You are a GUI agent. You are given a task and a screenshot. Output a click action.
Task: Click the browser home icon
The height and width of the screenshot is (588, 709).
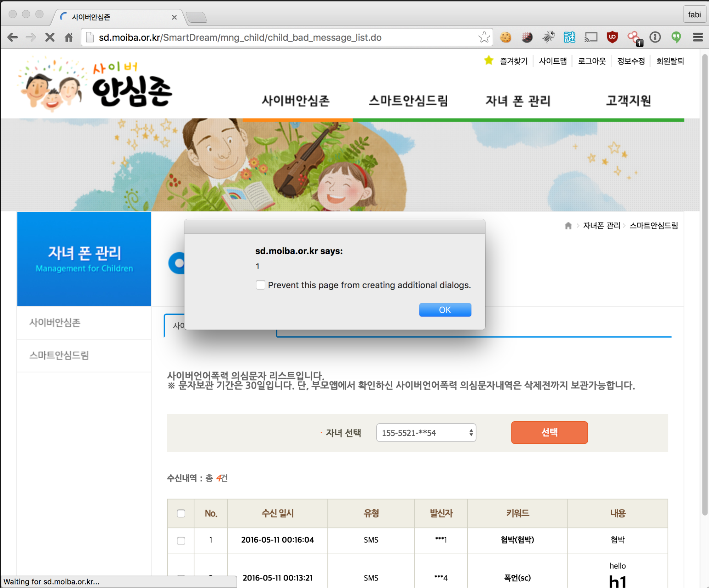coord(69,37)
